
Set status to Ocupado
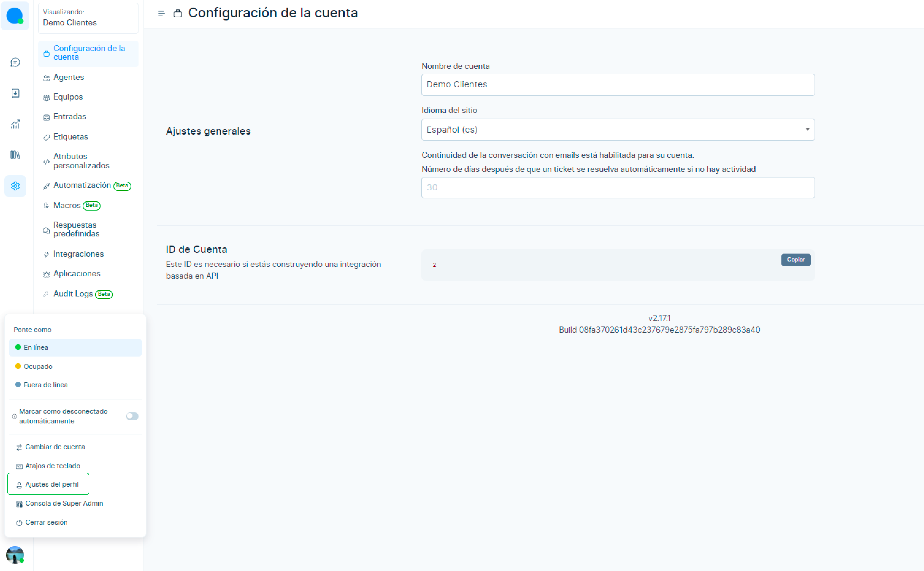click(x=38, y=366)
